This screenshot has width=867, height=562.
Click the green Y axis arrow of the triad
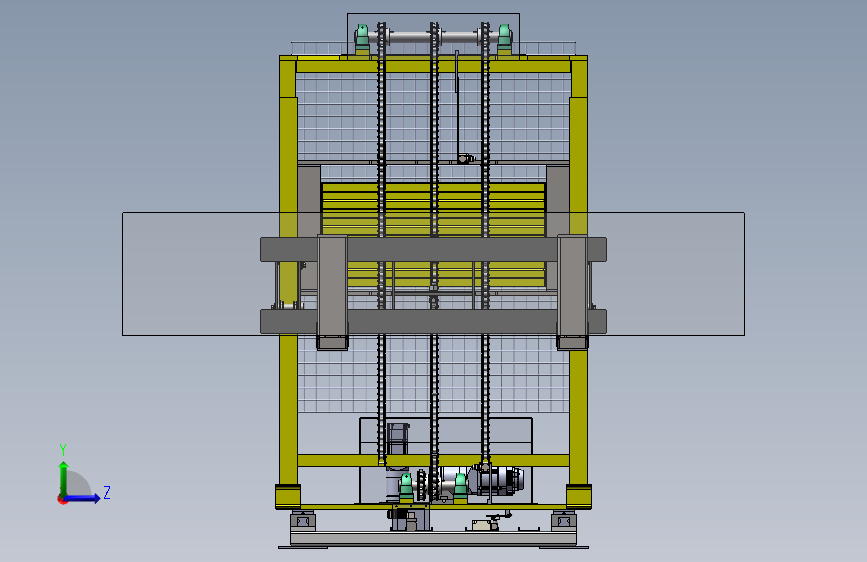coord(64,478)
